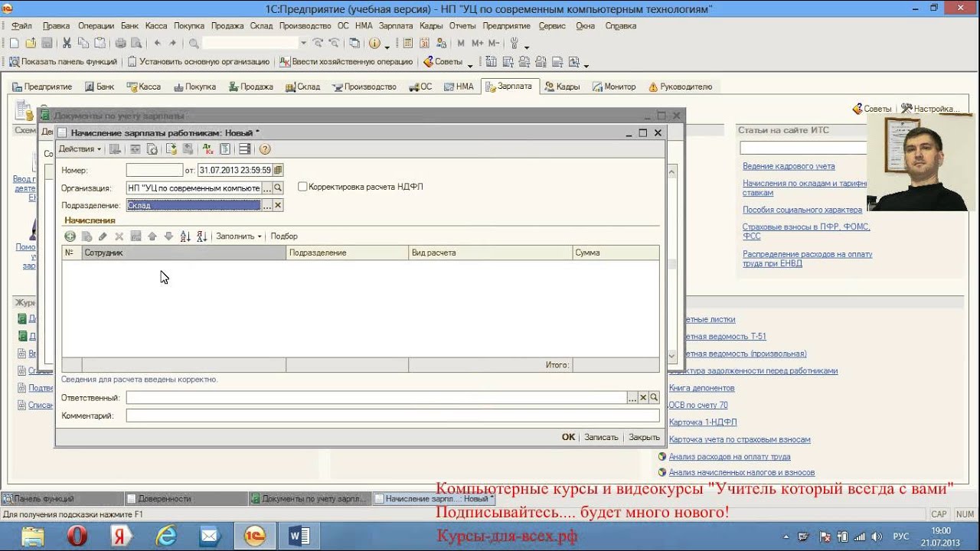Screen dimensions: 980x551
Task: Open the Файл menu
Action: pos(21,26)
